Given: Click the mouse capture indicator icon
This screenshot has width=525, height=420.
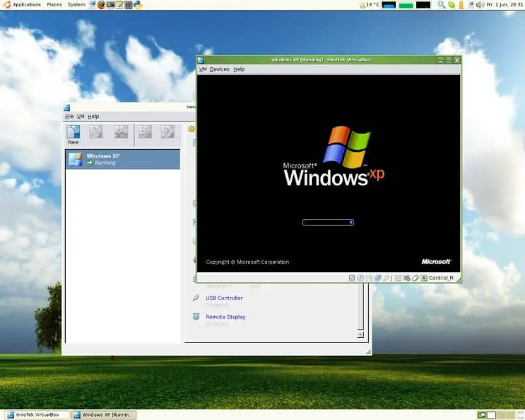Looking at the screenshot, I should point(416,278).
